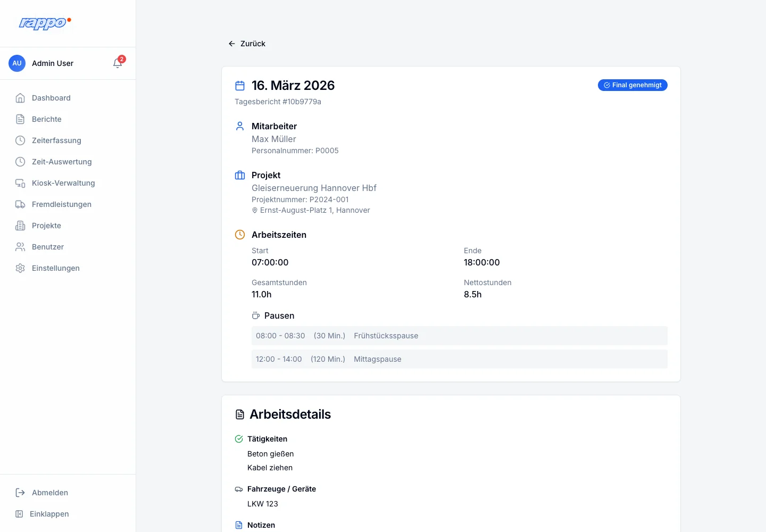Click the Kiosk-Verwaltung device icon

pyautogui.click(x=20, y=183)
